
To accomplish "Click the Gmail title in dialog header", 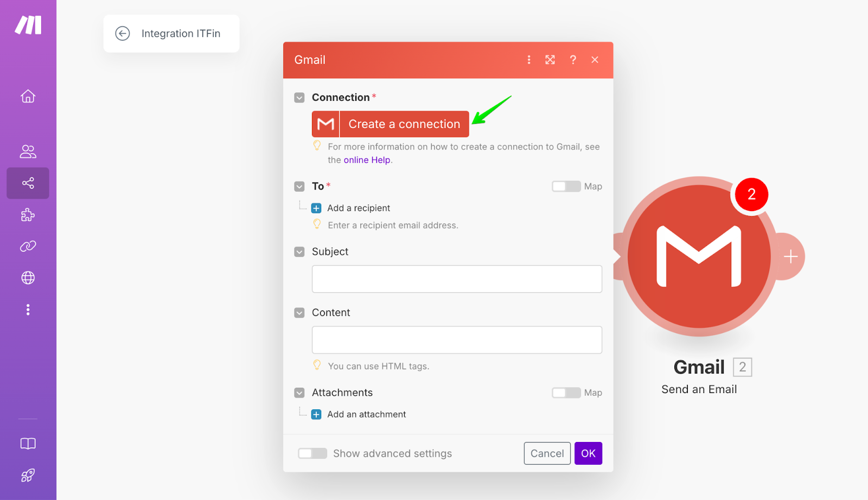I will point(310,60).
